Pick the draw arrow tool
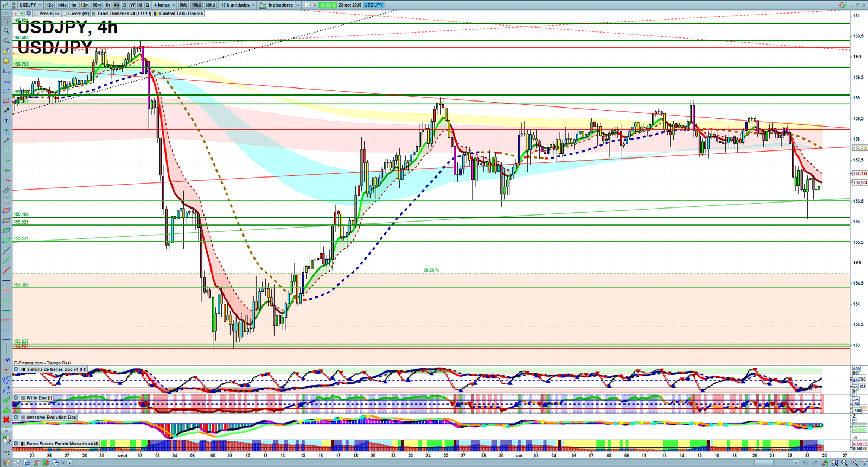Viewport: 868px width, 467px height. pyautogui.click(x=7, y=111)
